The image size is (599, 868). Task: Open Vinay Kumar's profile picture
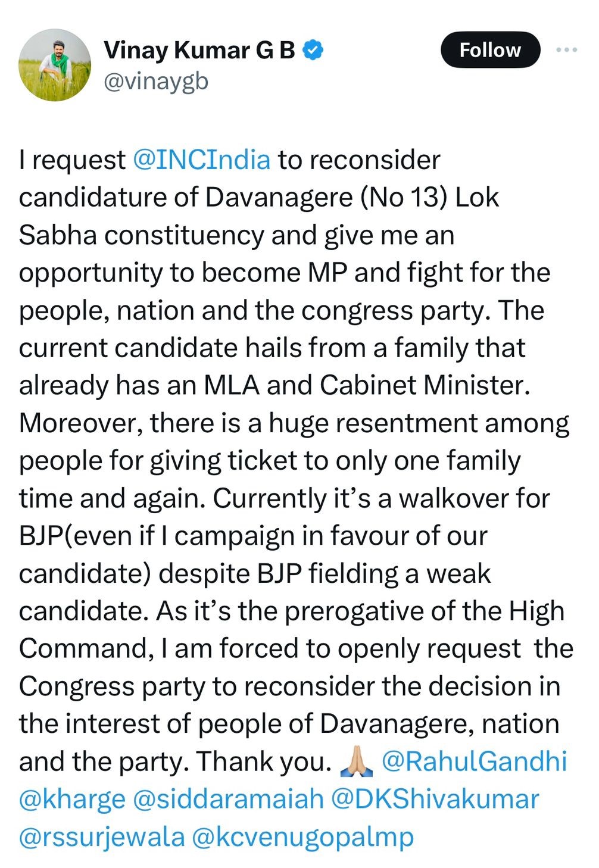55,65
